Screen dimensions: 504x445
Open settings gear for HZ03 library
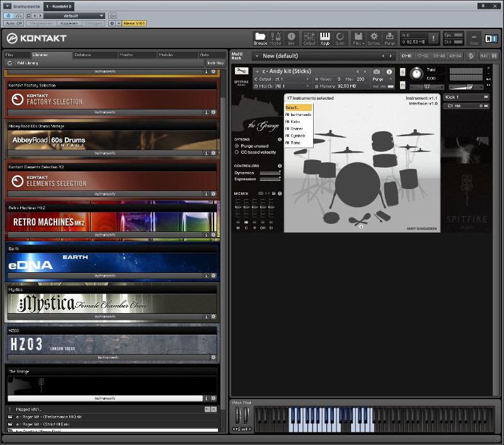point(214,357)
